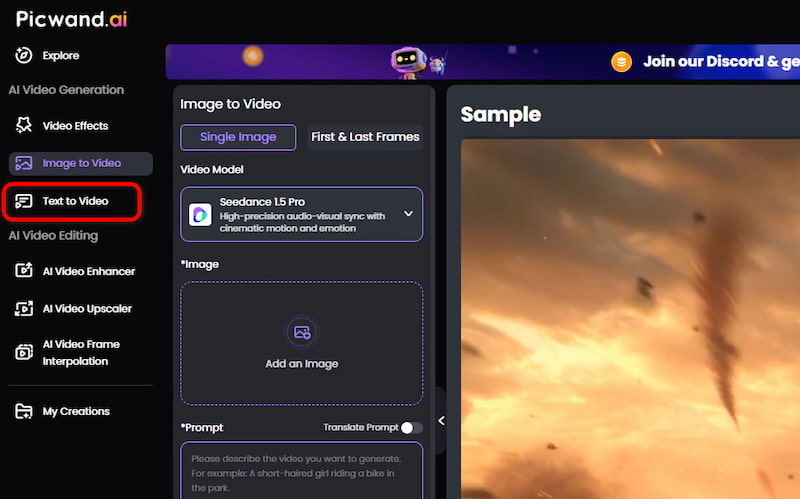Open My Creations page

[76, 411]
